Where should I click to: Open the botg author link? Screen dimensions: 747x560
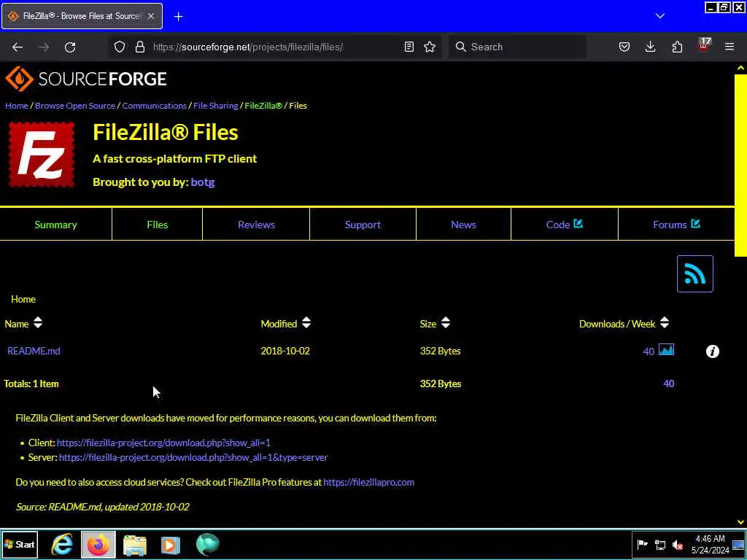[203, 182]
